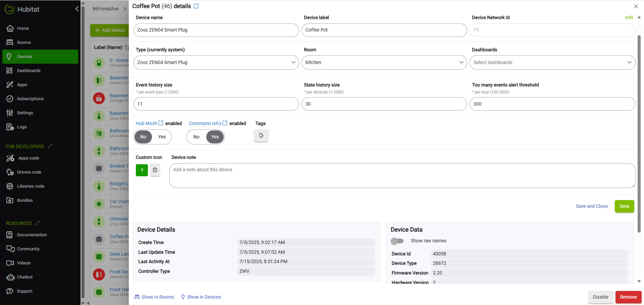
Task: Click the Event history size field
Action: click(x=216, y=104)
